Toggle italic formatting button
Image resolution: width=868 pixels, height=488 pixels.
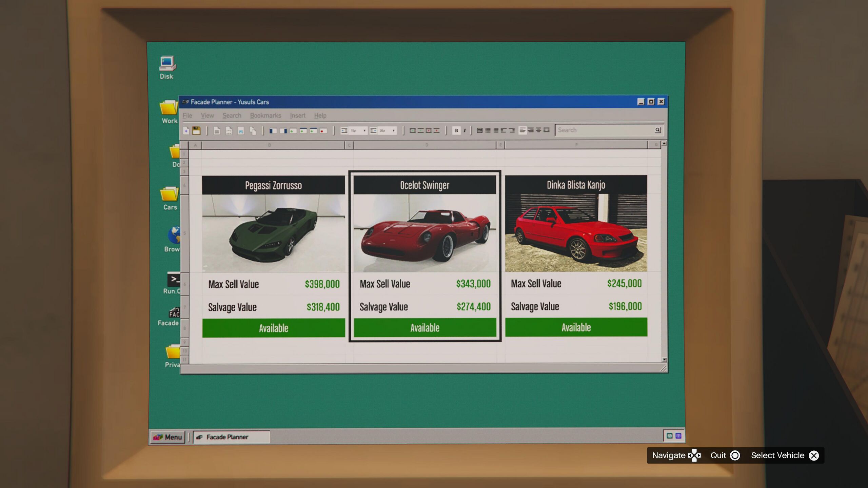(x=465, y=130)
